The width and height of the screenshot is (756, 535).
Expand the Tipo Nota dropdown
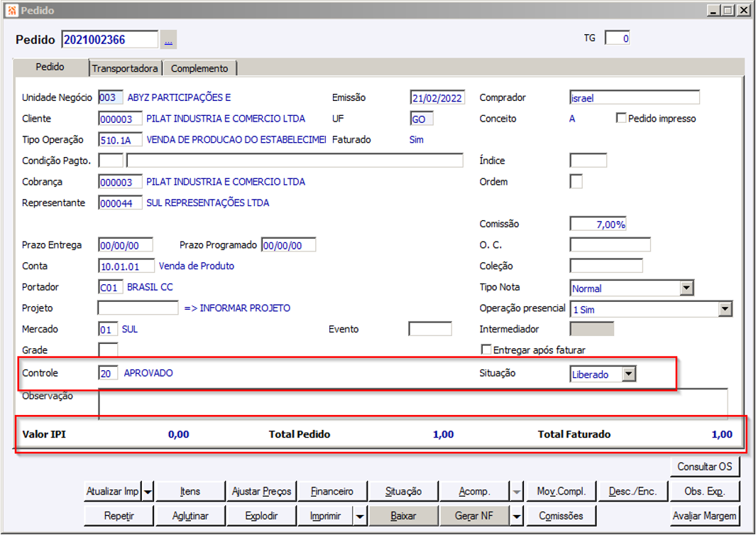686,288
